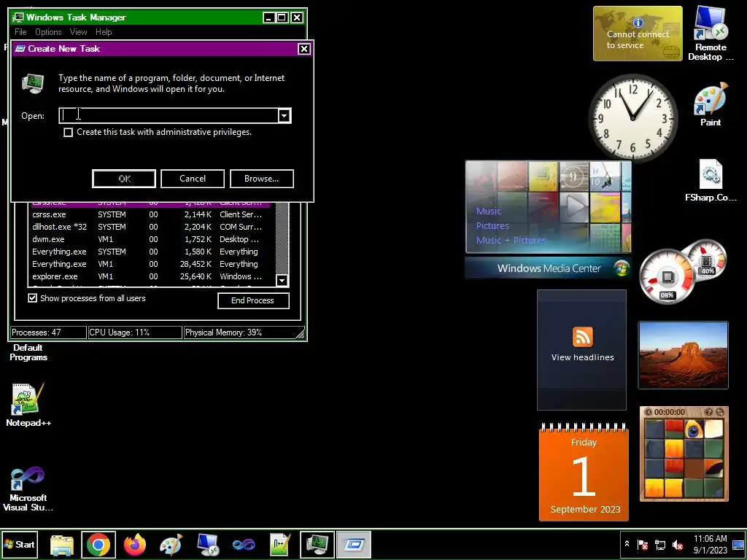Select Music in Windows Media Center gadget
The height and width of the screenshot is (560, 747).
(488, 211)
